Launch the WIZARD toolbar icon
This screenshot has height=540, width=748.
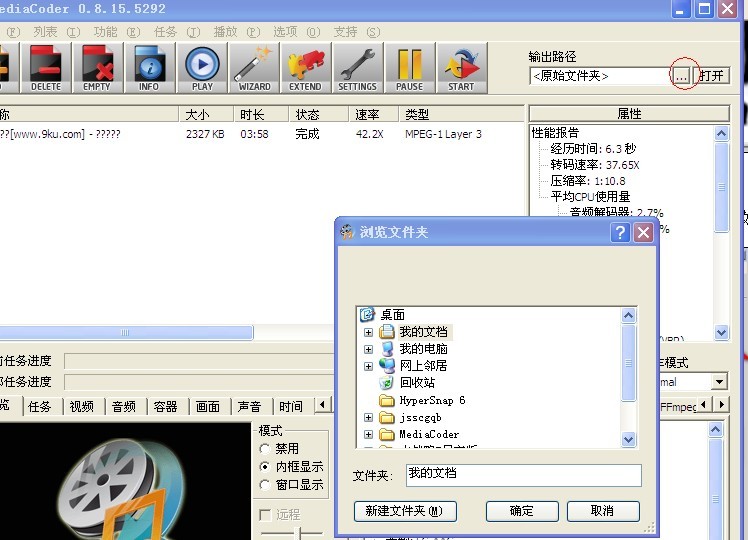click(x=254, y=68)
